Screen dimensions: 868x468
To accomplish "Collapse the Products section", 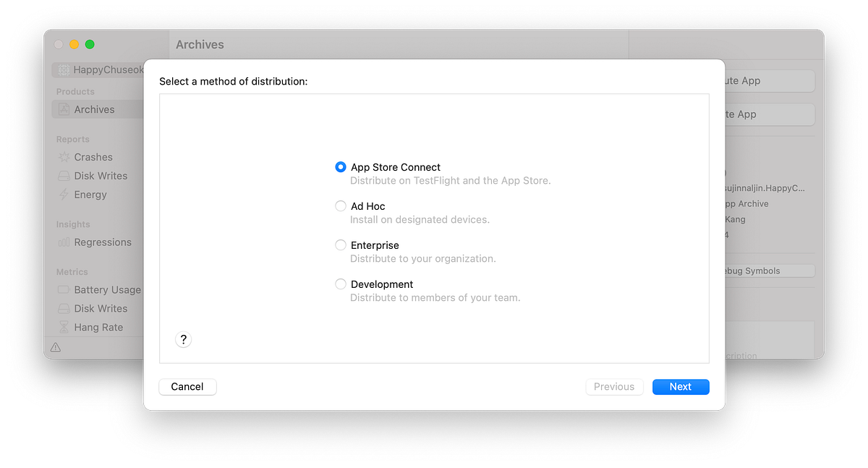I will pyautogui.click(x=76, y=91).
